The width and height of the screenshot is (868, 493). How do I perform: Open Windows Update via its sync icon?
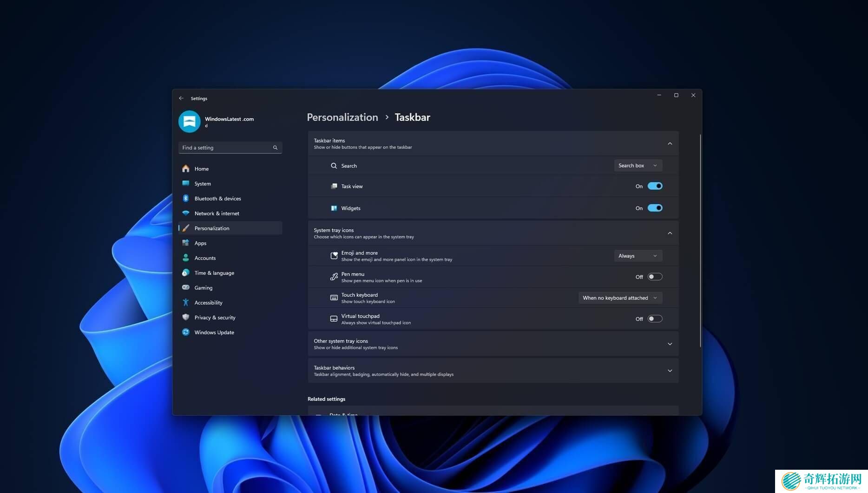pyautogui.click(x=186, y=332)
